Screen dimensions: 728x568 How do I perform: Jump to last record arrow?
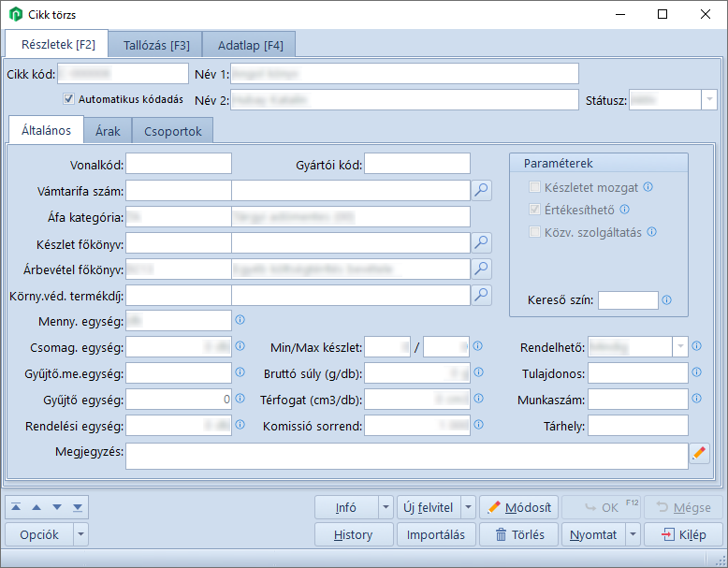[x=78, y=507]
